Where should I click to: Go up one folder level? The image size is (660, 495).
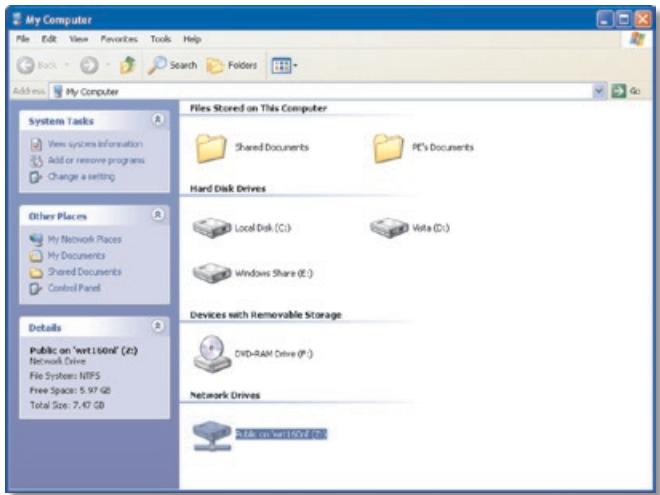click(127, 65)
